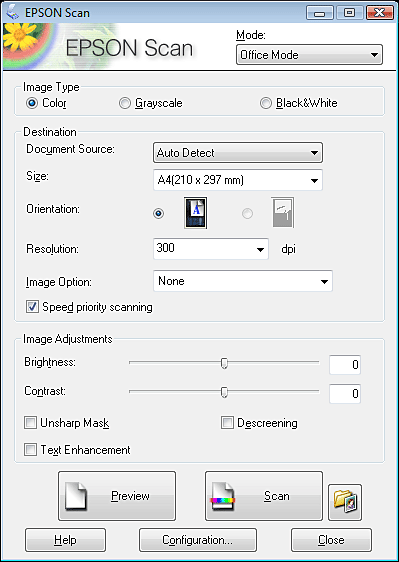Select the Grayscale image type

(x=151, y=103)
